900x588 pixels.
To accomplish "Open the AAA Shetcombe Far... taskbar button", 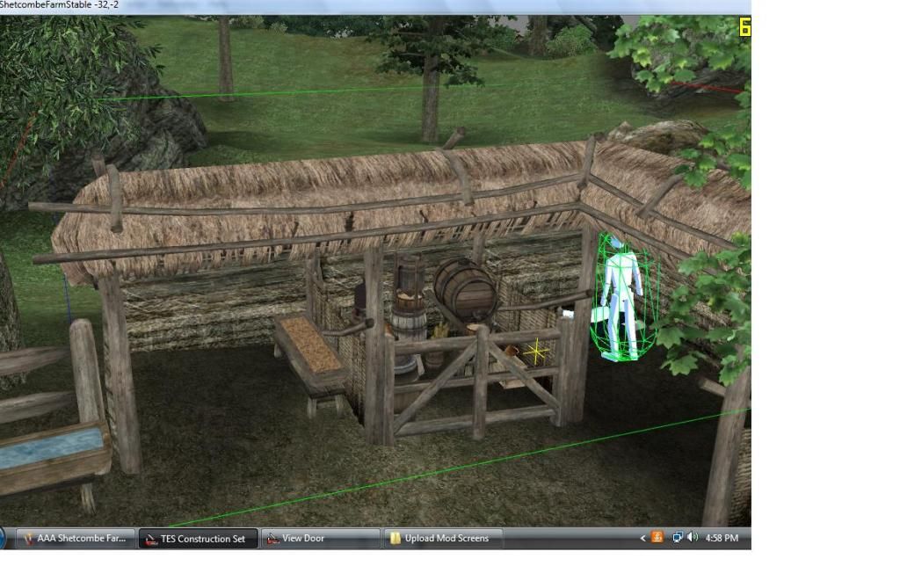I will tap(76, 539).
